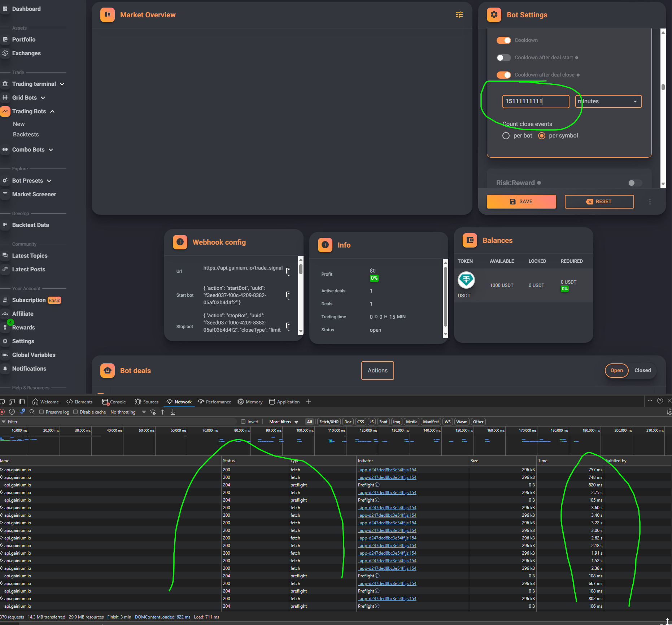This screenshot has width=672, height=625.
Task: Toggle device emulation icon in DevTools
Action: coord(12,402)
